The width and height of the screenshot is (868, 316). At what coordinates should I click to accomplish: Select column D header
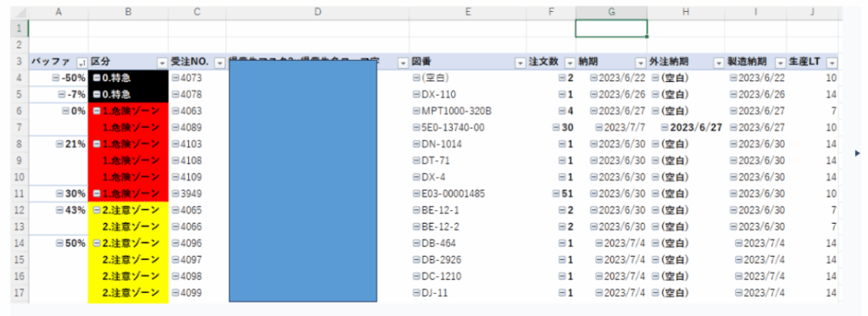pos(317,12)
